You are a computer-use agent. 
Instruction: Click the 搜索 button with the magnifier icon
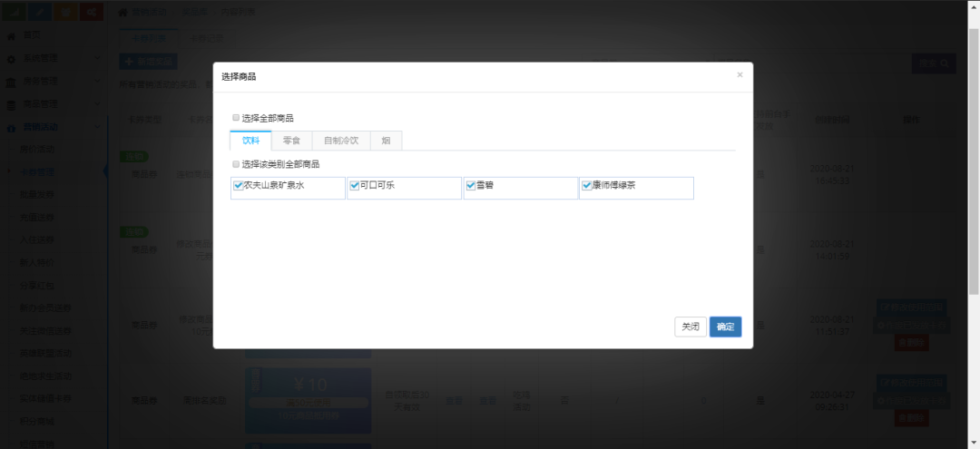coord(934,63)
